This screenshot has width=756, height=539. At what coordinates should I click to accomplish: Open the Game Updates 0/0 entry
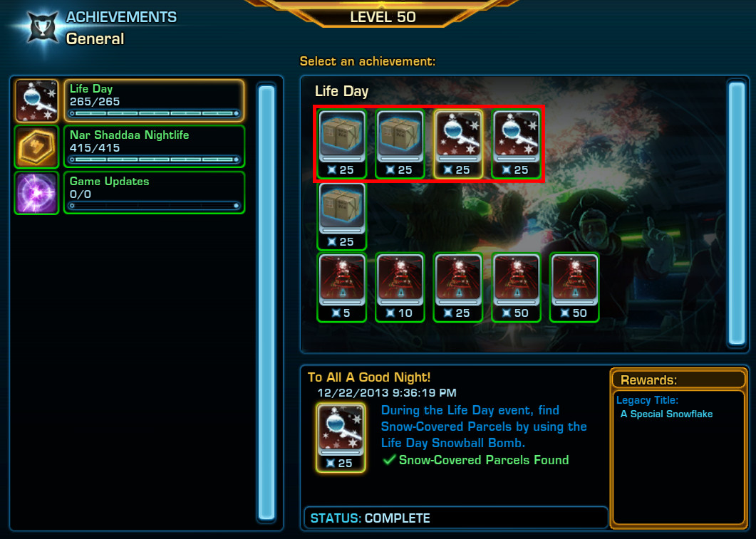pos(155,193)
